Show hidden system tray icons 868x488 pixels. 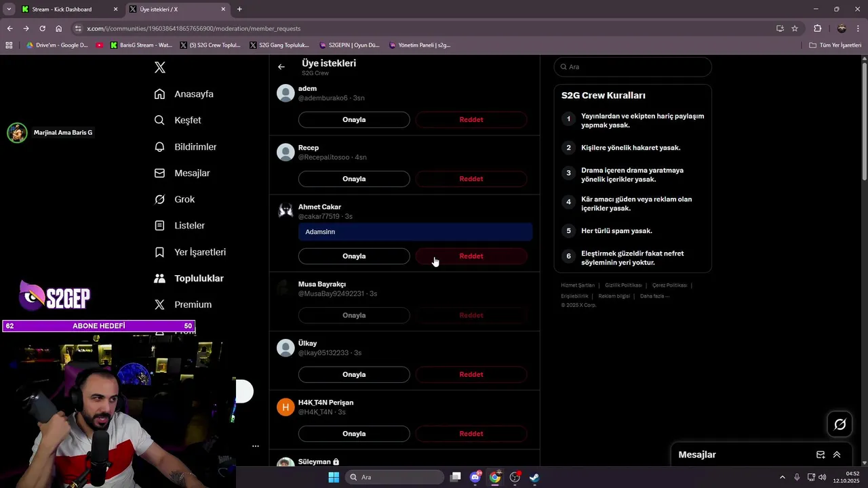pos(782,477)
